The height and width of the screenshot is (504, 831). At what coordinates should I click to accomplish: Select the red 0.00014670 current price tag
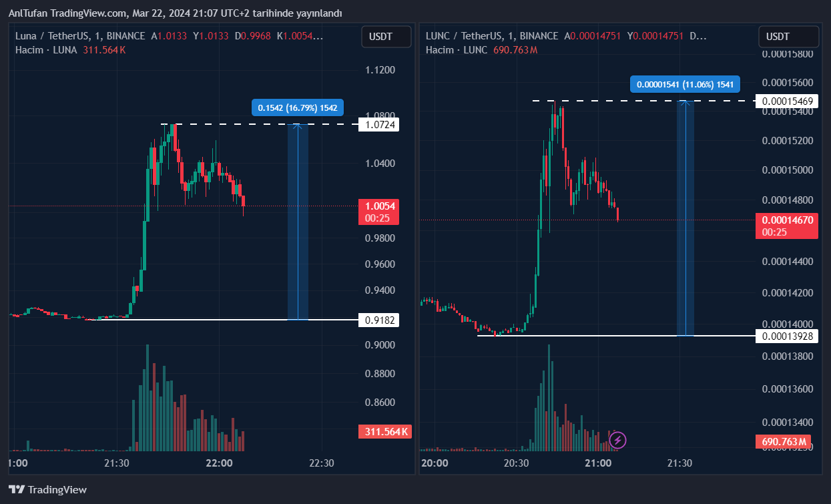[x=787, y=226]
